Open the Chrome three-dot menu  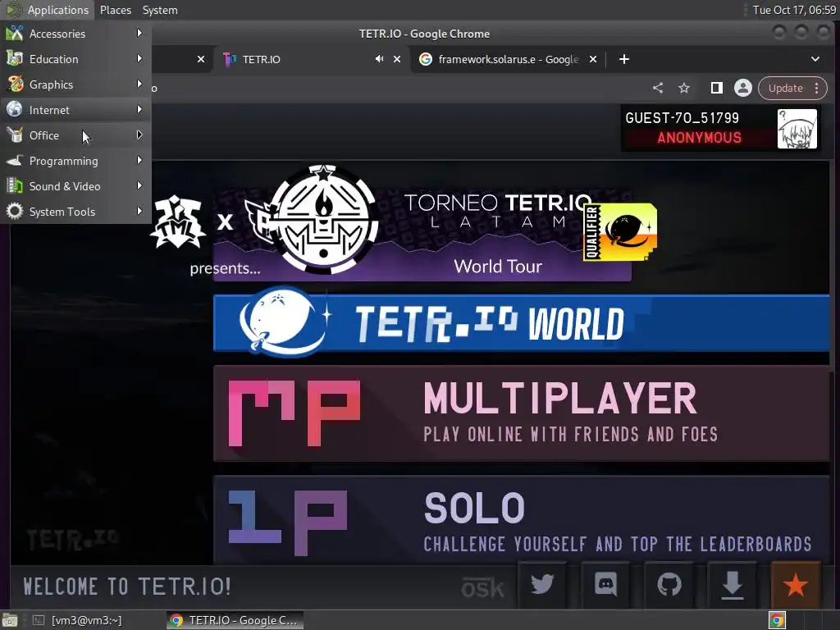click(x=816, y=88)
